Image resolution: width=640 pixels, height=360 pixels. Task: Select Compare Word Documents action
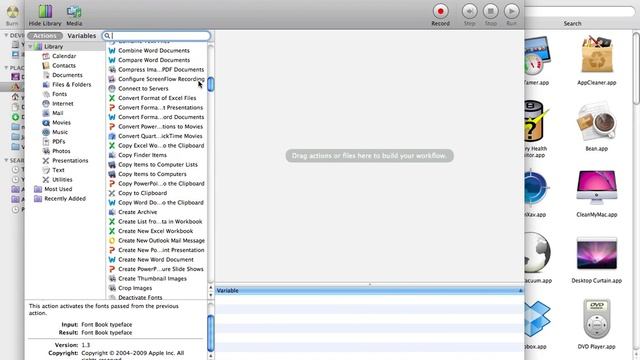coord(153,60)
